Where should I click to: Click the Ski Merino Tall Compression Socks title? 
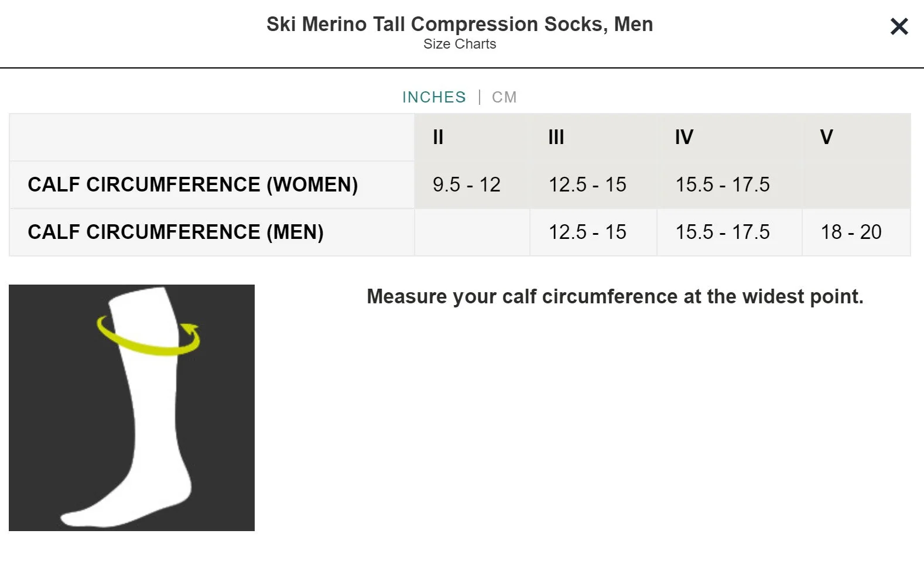pos(460,24)
